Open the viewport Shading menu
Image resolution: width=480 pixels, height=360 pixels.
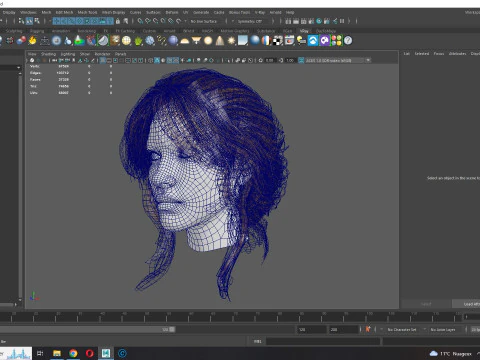pos(48,54)
